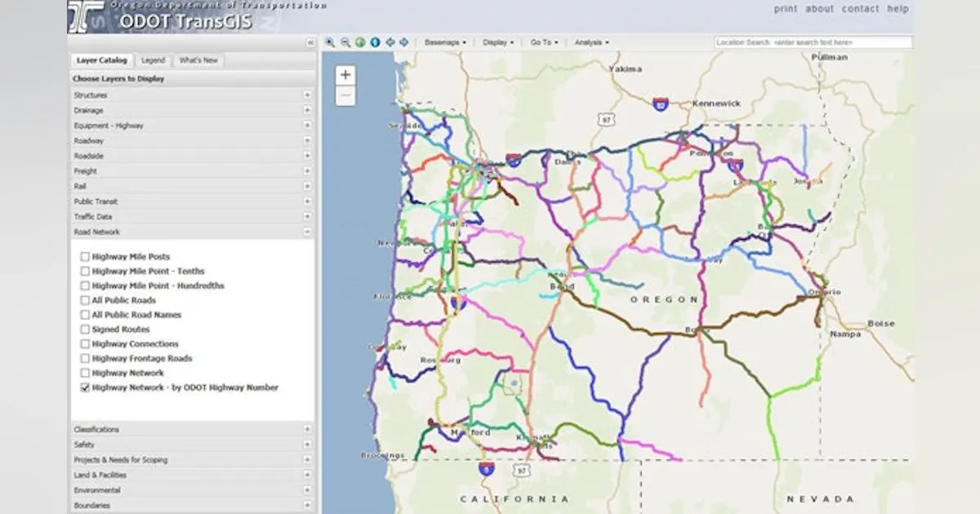Activate the identify info tool
Image resolution: width=980 pixels, height=514 pixels.
click(375, 42)
